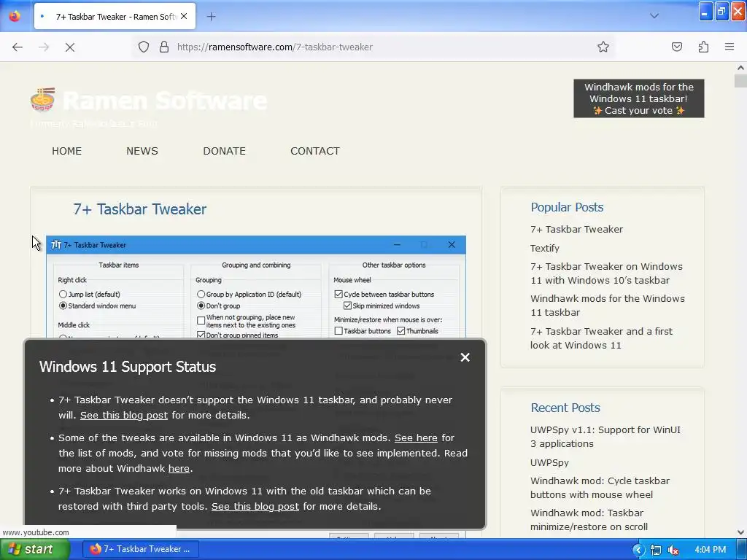
Task: Follow the 'See here' Windhawk mods link
Action: coord(416,437)
